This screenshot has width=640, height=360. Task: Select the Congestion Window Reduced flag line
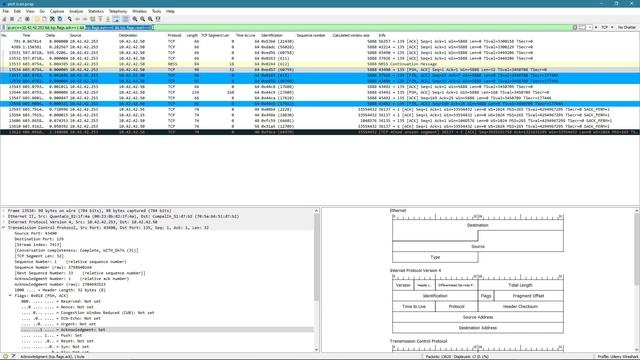[x=88, y=313]
